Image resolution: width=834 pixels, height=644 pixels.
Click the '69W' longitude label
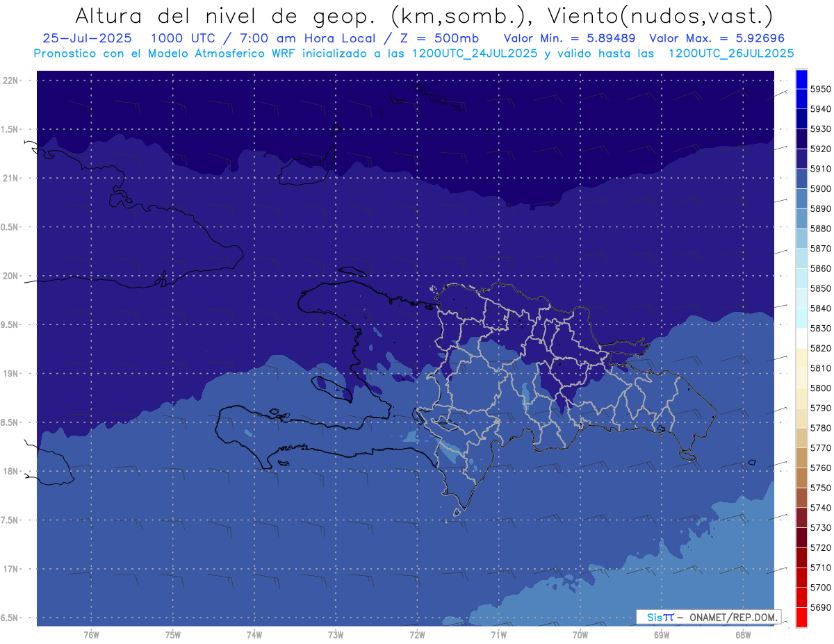pyautogui.click(x=661, y=635)
